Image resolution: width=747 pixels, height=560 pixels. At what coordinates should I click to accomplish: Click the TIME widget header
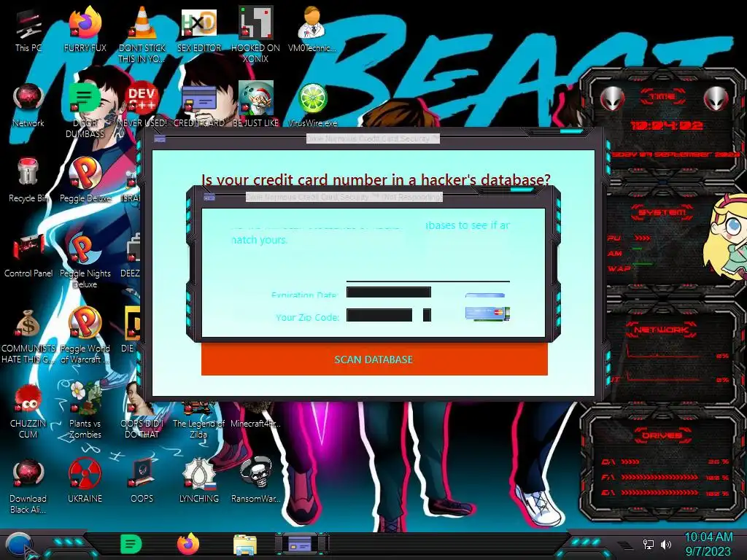pyautogui.click(x=663, y=97)
